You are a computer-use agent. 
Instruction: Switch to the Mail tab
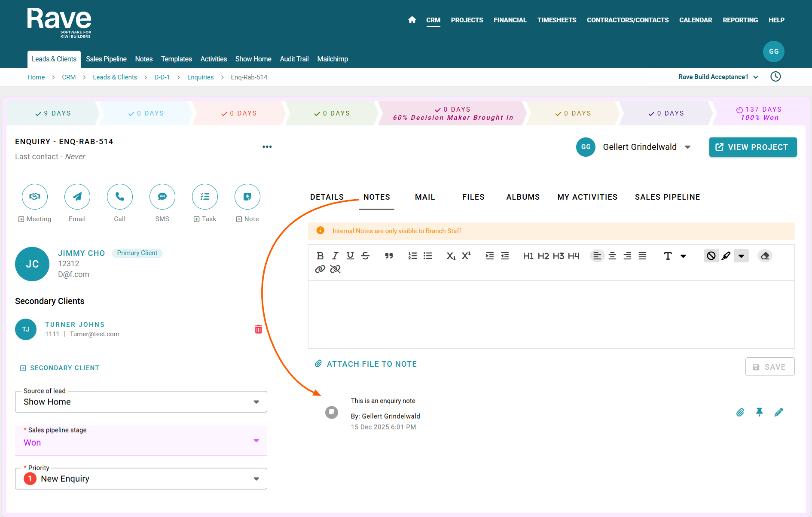(425, 197)
